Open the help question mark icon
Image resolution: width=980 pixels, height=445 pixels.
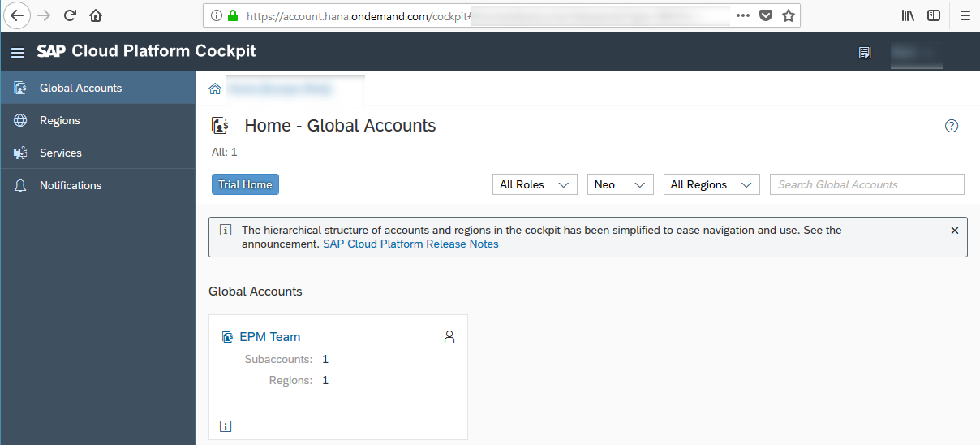(x=952, y=126)
